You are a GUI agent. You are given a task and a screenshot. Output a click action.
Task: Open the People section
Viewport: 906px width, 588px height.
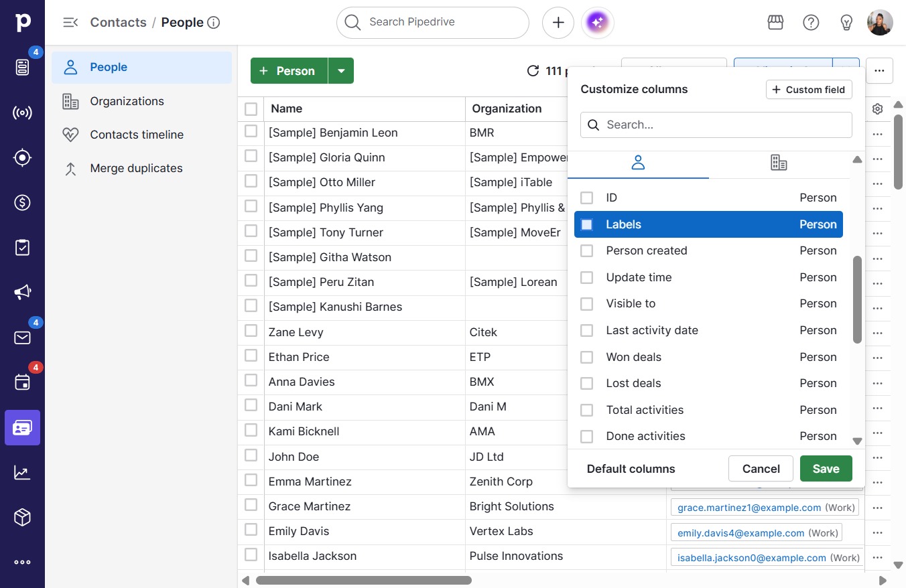pos(141,67)
